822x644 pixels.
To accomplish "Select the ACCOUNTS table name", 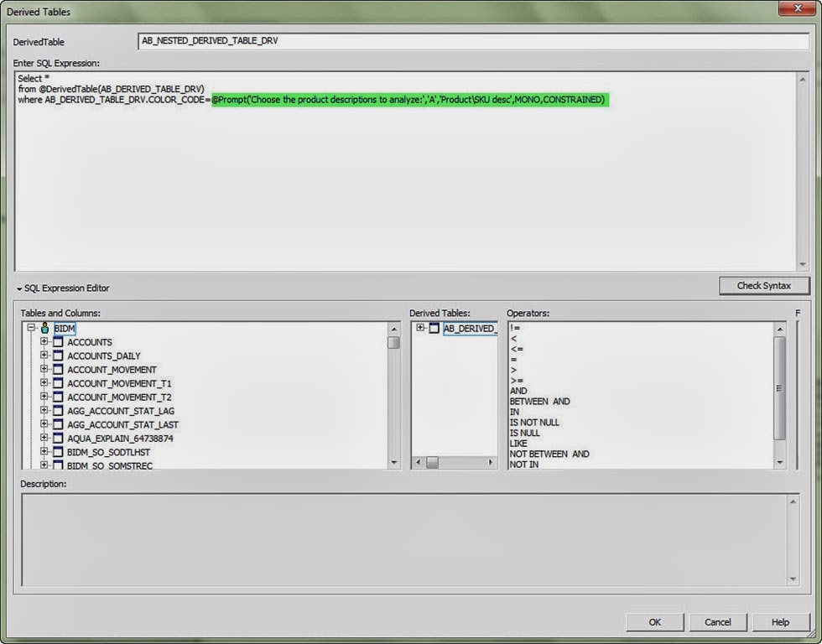I will click(90, 342).
